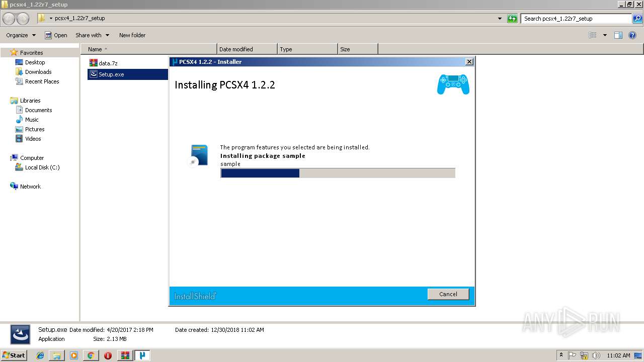Open the Organize menu
644x362 pixels.
21,35
